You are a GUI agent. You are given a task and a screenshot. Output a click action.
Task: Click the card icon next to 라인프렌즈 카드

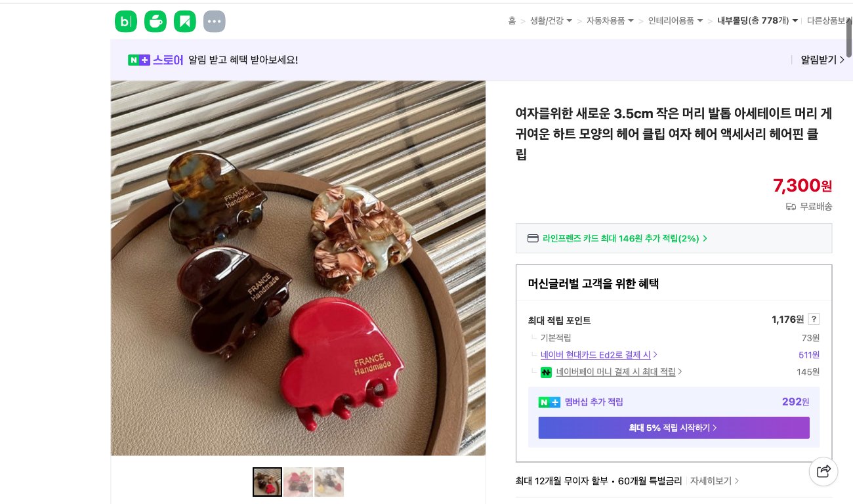[533, 238]
